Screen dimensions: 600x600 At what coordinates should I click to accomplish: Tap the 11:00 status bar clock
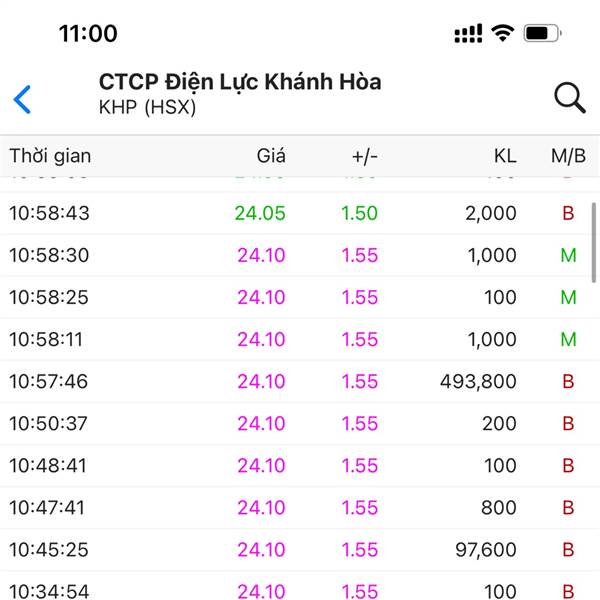click(88, 33)
